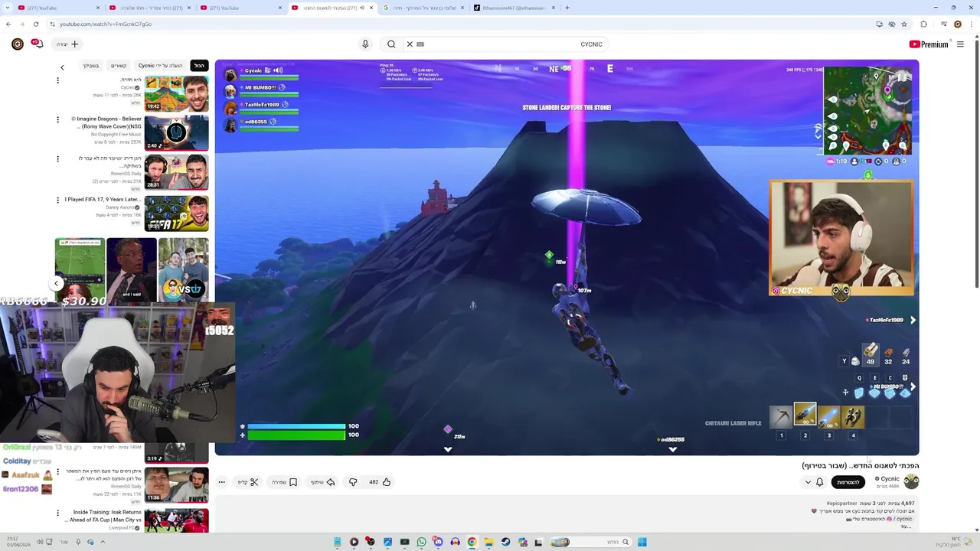
Task: Open the Chrome three-dot menu
Action: (x=972, y=24)
